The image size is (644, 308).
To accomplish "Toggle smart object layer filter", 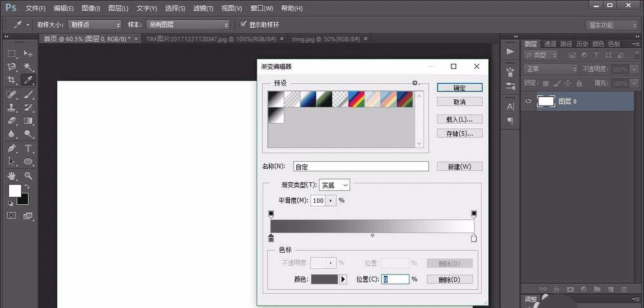I will (x=621, y=55).
